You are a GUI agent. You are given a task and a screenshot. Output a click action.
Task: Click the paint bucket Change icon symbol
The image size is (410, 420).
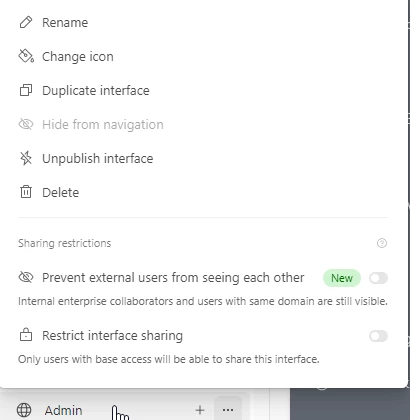pos(26,56)
